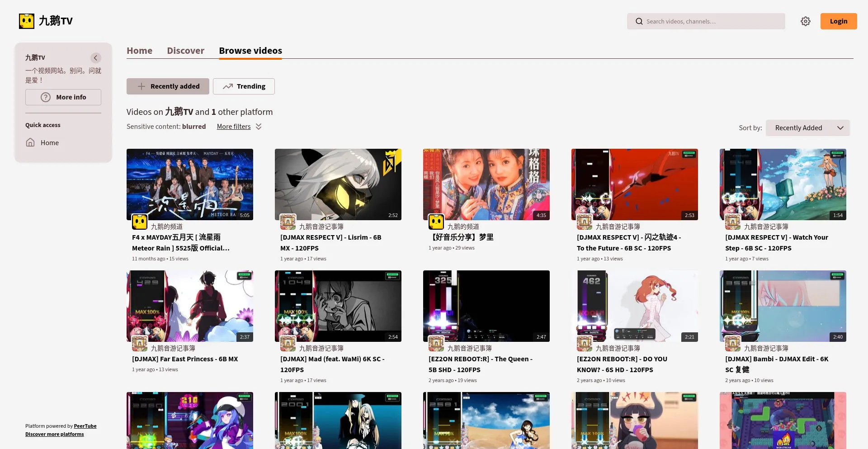The image size is (868, 449).
Task: Open the Mad feat. WaMi thumbnail
Action: point(338,306)
